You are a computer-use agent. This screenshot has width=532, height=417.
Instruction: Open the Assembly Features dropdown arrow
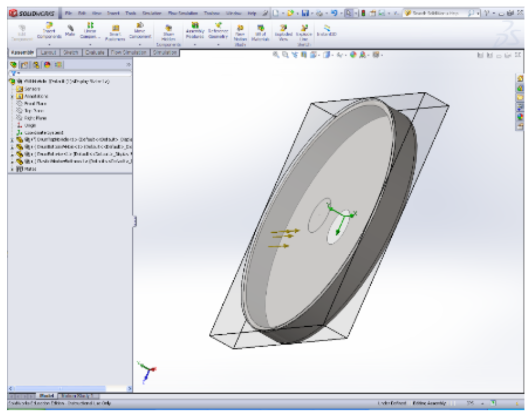coord(195,45)
